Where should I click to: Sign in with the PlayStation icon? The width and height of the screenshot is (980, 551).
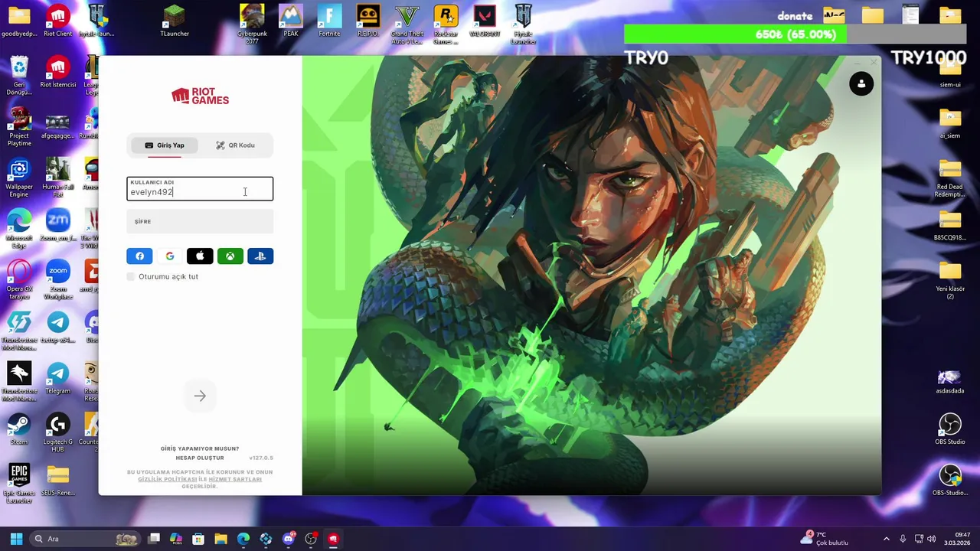pyautogui.click(x=260, y=256)
